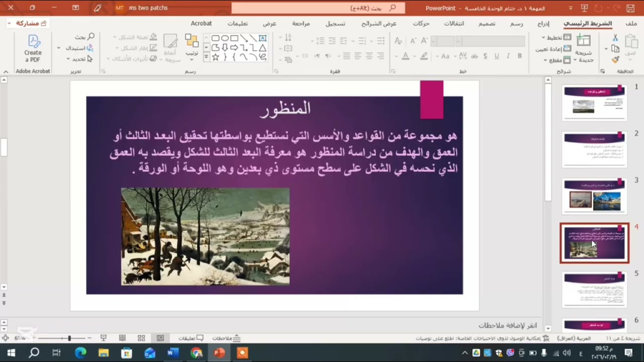Click the Text Direction icon
The width and height of the screenshot is (644, 362).
tap(288, 38)
